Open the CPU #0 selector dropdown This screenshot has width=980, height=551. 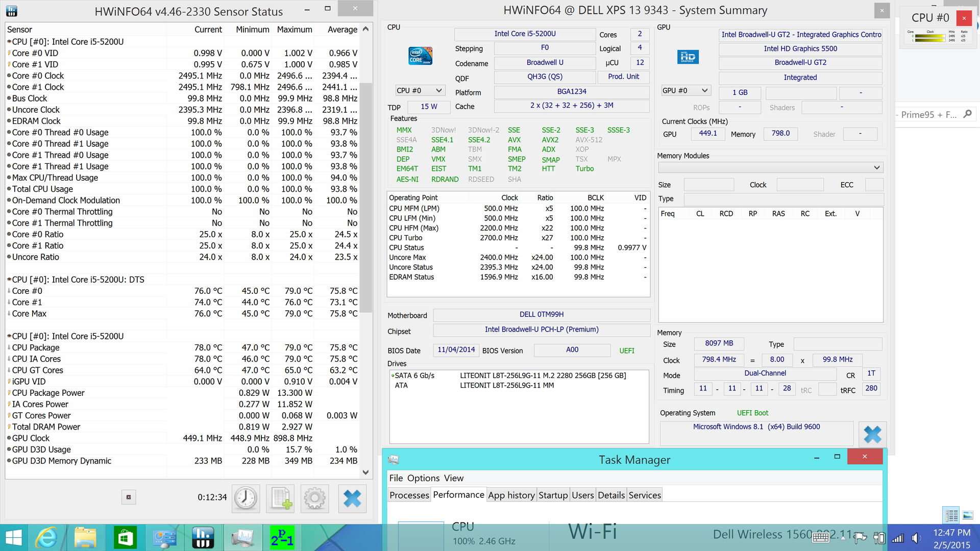click(x=420, y=91)
